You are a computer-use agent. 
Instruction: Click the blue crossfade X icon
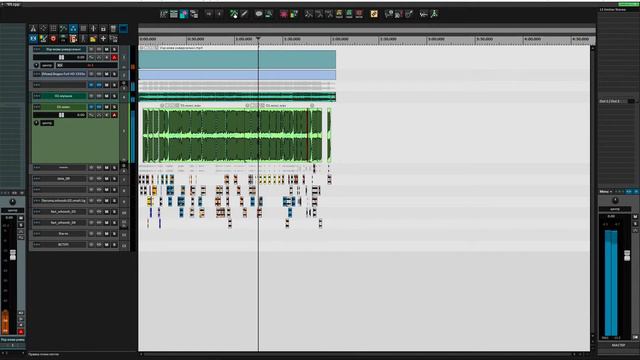33,38
